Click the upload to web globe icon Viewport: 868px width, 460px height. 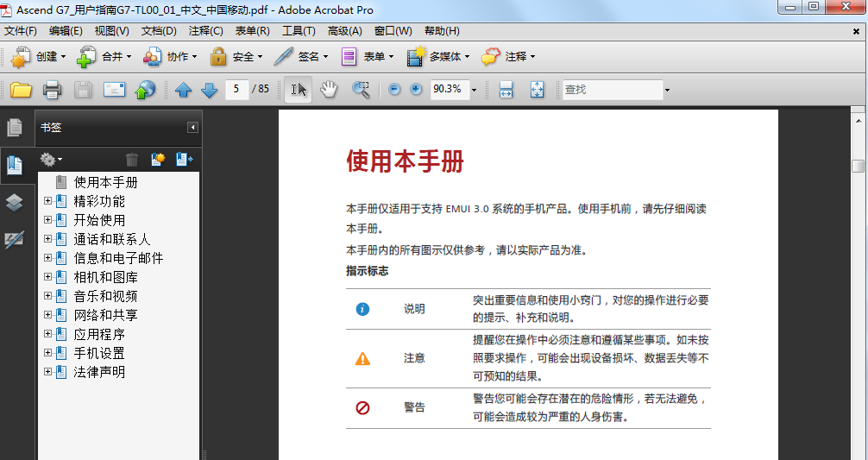point(145,89)
